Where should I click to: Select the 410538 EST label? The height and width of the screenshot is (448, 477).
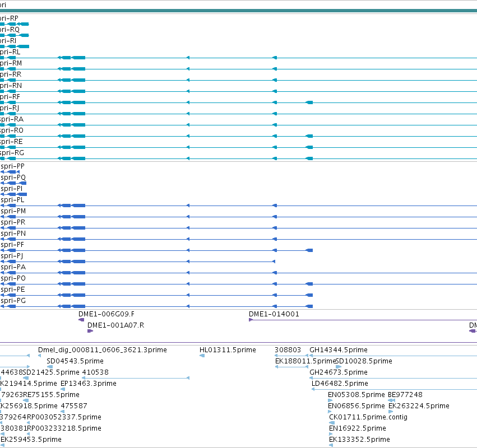[95, 372]
